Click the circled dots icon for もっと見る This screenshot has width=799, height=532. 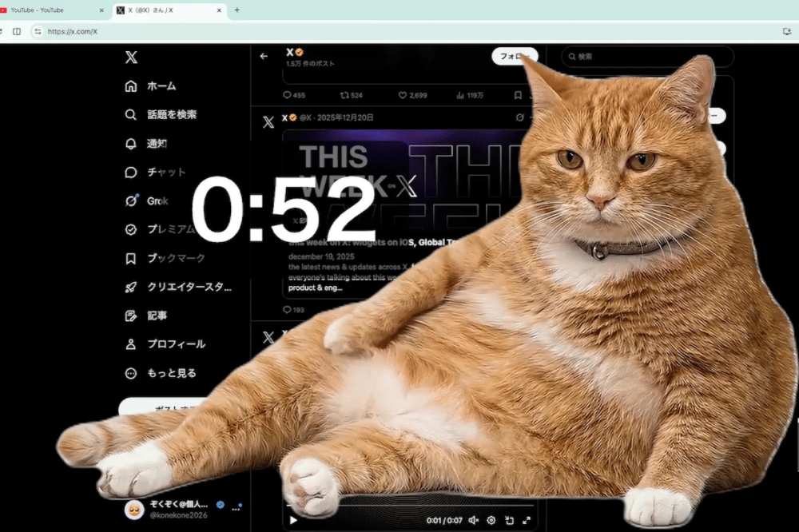[x=131, y=373]
